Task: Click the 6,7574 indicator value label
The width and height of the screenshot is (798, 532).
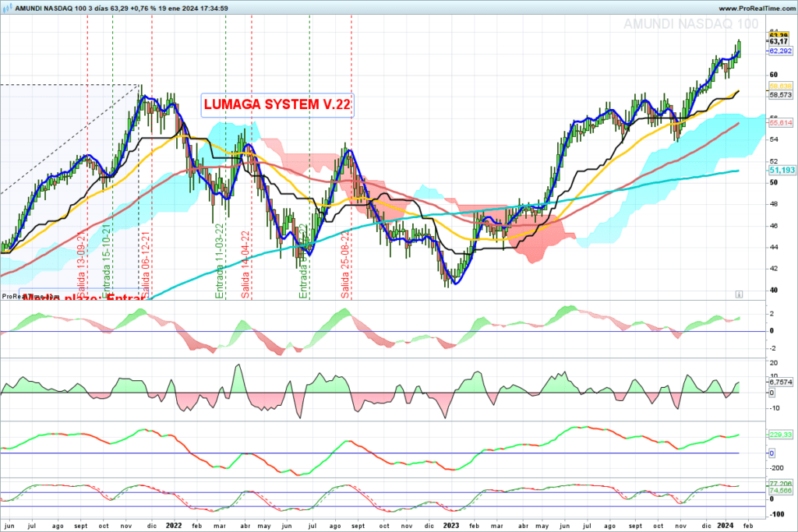Action: click(780, 382)
